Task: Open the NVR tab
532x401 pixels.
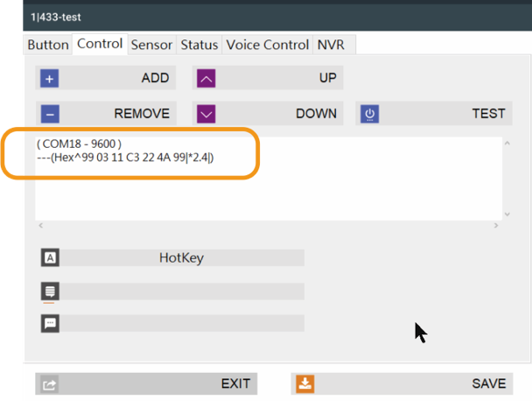Action: pyautogui.click(x=331, y=45)
